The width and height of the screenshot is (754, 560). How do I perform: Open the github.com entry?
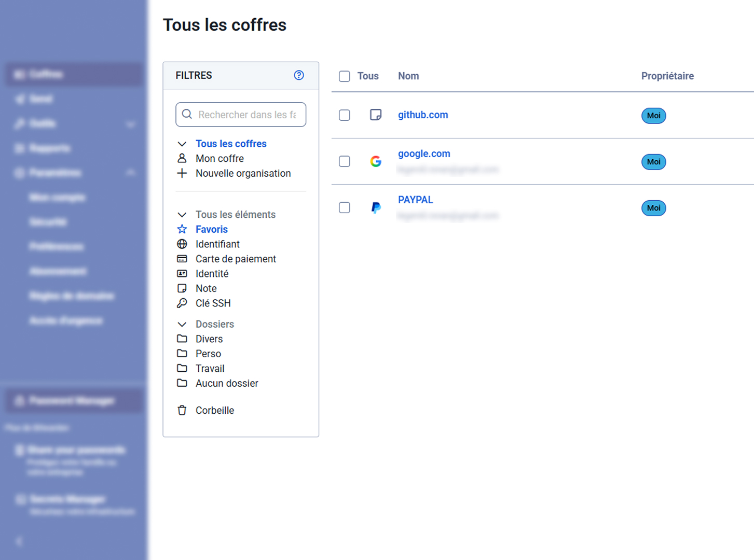coord(423,115)
